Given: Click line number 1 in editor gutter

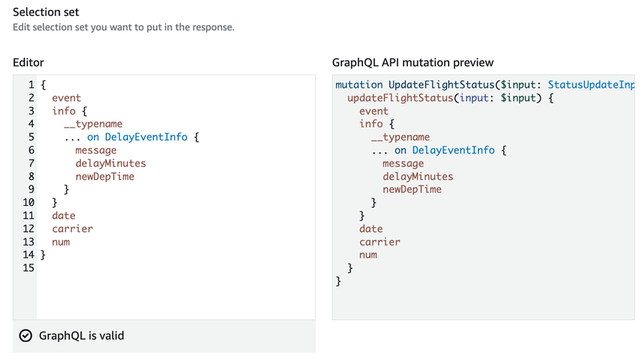Looking at the screenshot, I should (30, 85).
